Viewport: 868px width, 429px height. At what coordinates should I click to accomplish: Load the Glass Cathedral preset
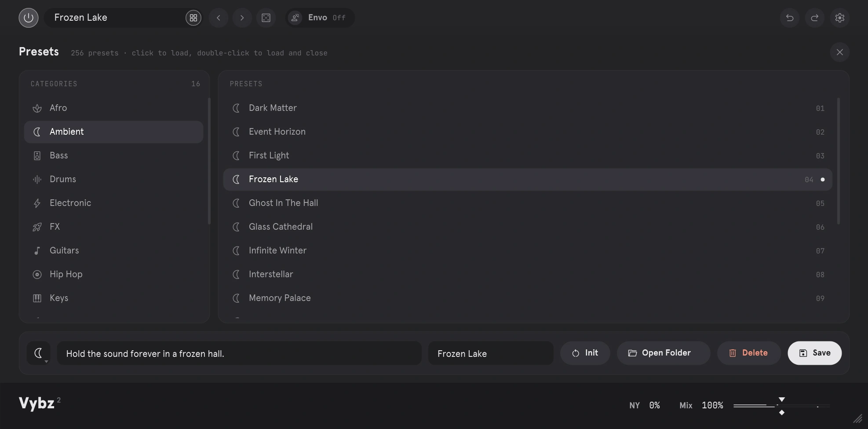point(528,227)
